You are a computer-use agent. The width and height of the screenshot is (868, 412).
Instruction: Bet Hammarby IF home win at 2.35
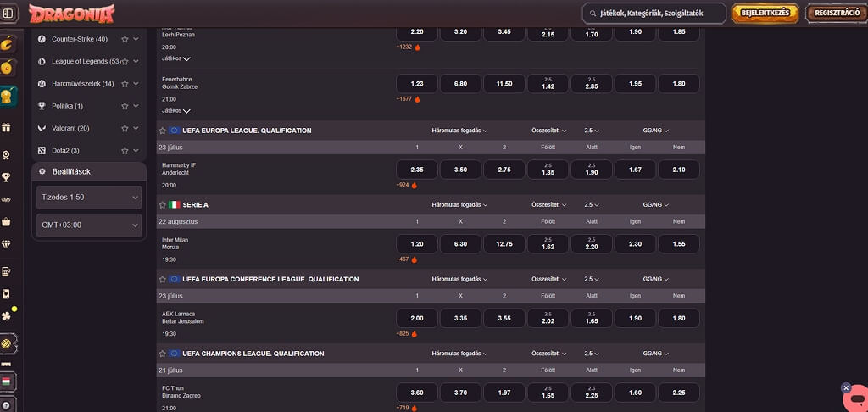tap(417, 170)
